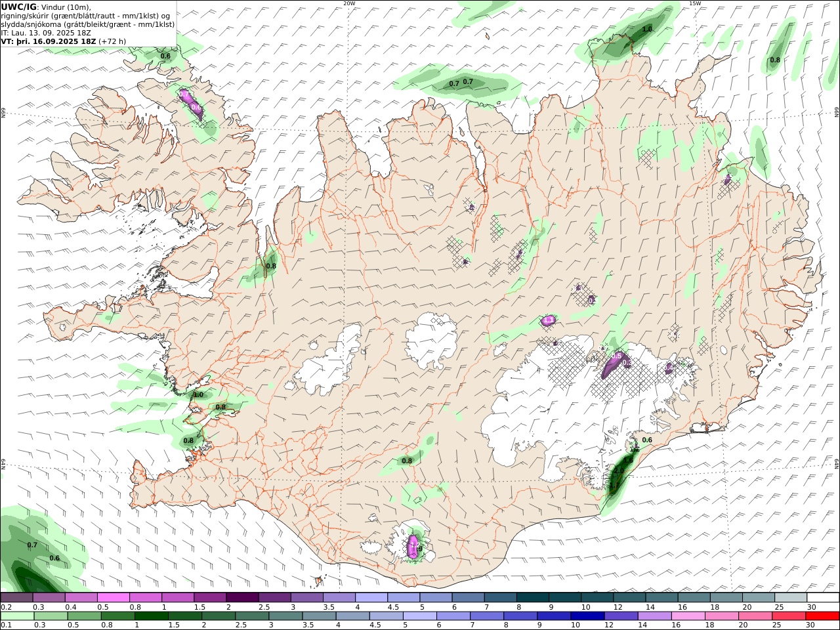
Task: Choose the violet rain swatch between 12 and 14
Action: (x=621, y=616)
